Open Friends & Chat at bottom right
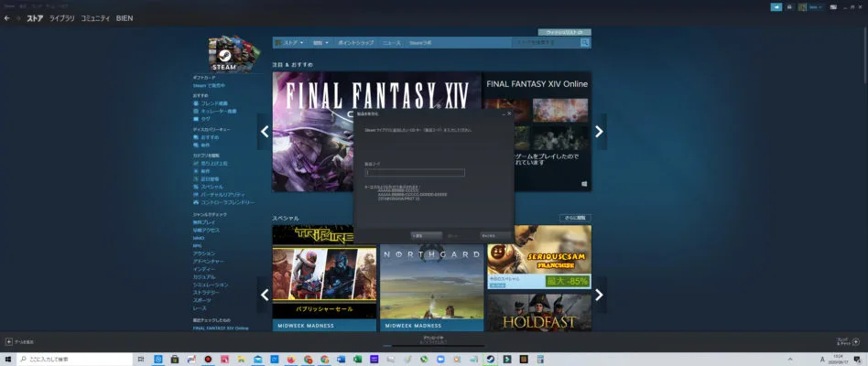The width and height of the screenshot is (868, 366). point(848,341)
